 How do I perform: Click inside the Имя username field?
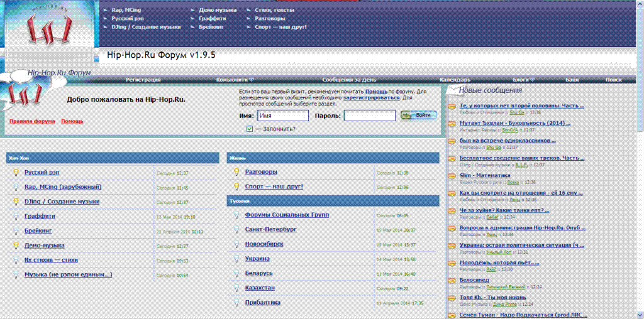283,116
